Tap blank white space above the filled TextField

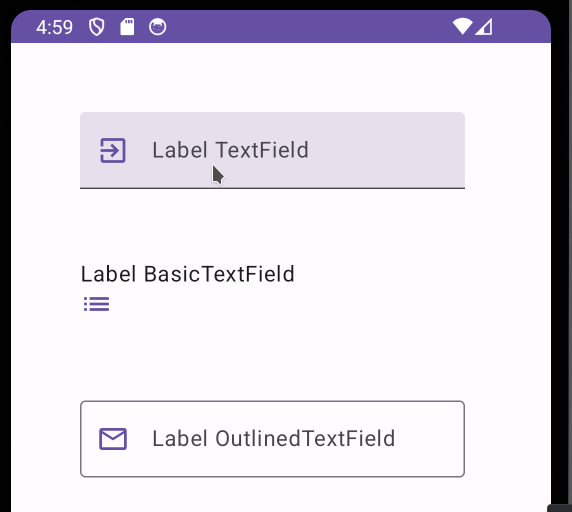(272, 78)
